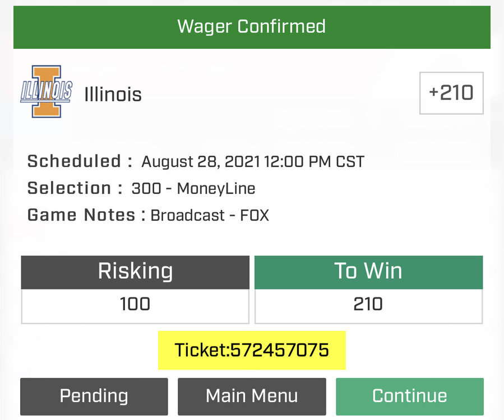This screenshot has height=420, width=504.
Task: Click the 12:00 PM CST time text
Action: (x=314, y=162)
